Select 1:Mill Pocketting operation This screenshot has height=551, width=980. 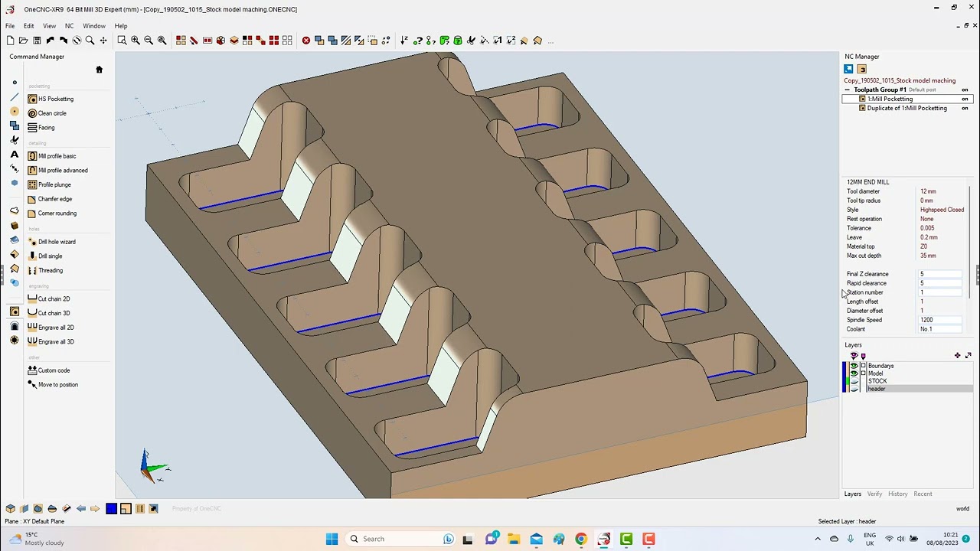890,99
